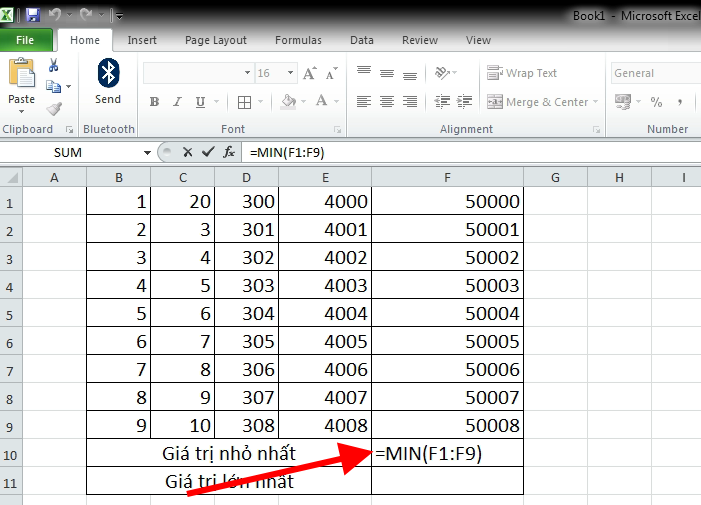The height and width of the screenshot is (505, 701).
Task: Open the customize quick access toolbar dropdown
Action: tap(119, 17)
